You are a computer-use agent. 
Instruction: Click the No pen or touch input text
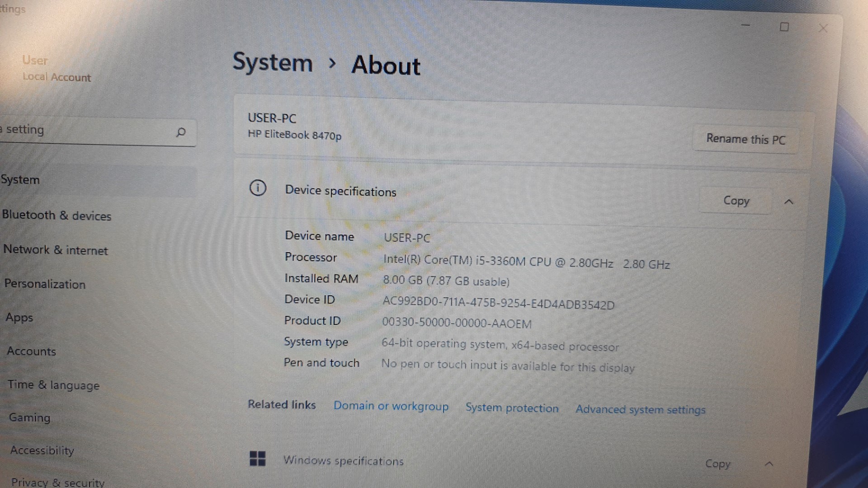[x=508, y=365]
